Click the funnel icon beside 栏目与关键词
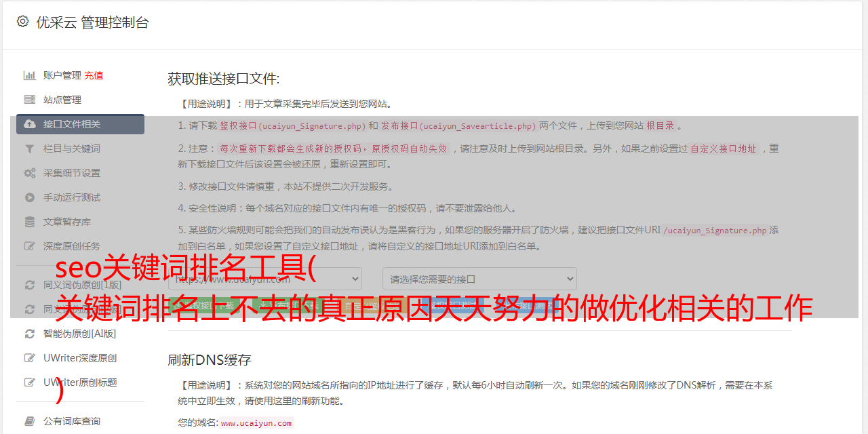868x434 pixels. click(30, 149)
